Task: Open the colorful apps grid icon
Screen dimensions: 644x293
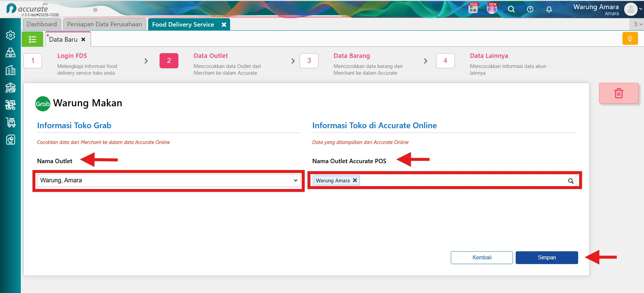Action: tap(473, 9)
